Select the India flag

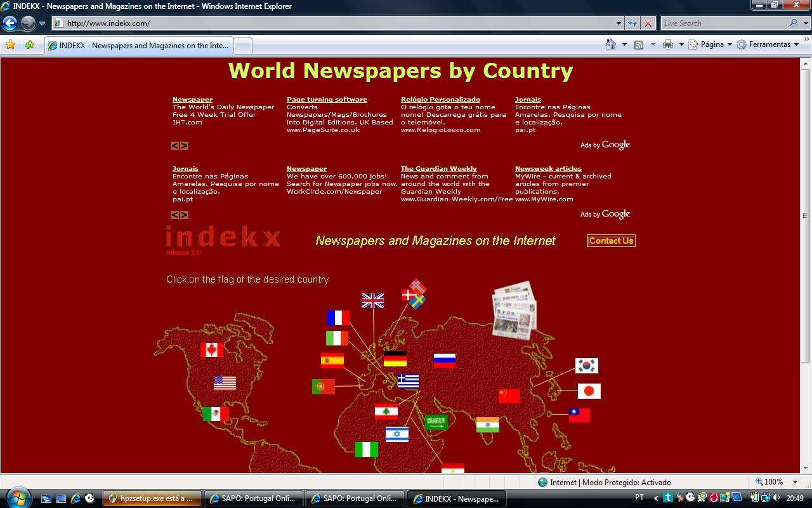point(488,425)
